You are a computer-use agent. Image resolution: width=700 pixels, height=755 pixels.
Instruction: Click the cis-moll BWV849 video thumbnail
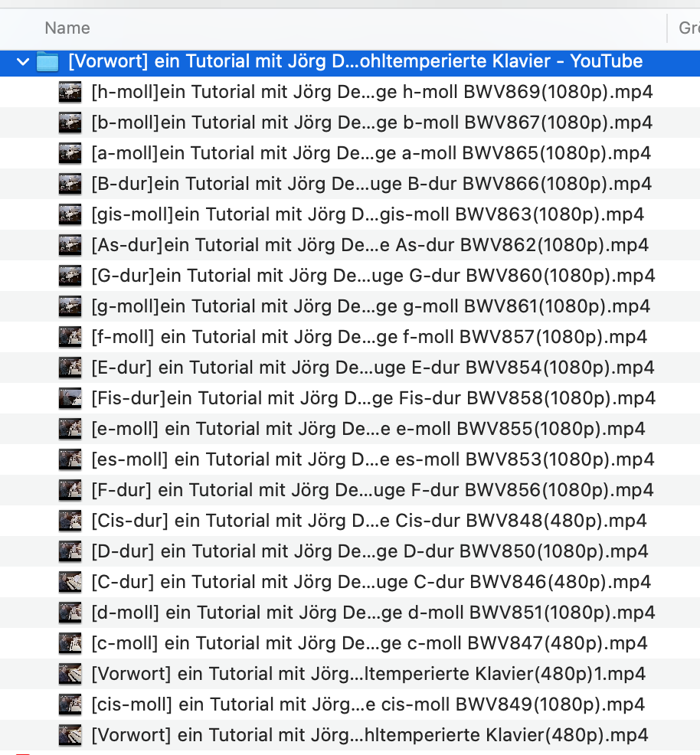tap(70, 704)
